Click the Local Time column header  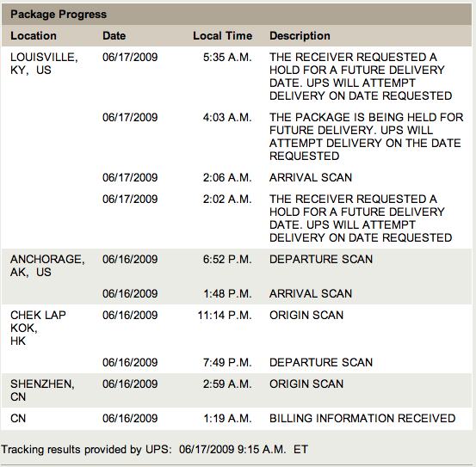pos(223,36)
